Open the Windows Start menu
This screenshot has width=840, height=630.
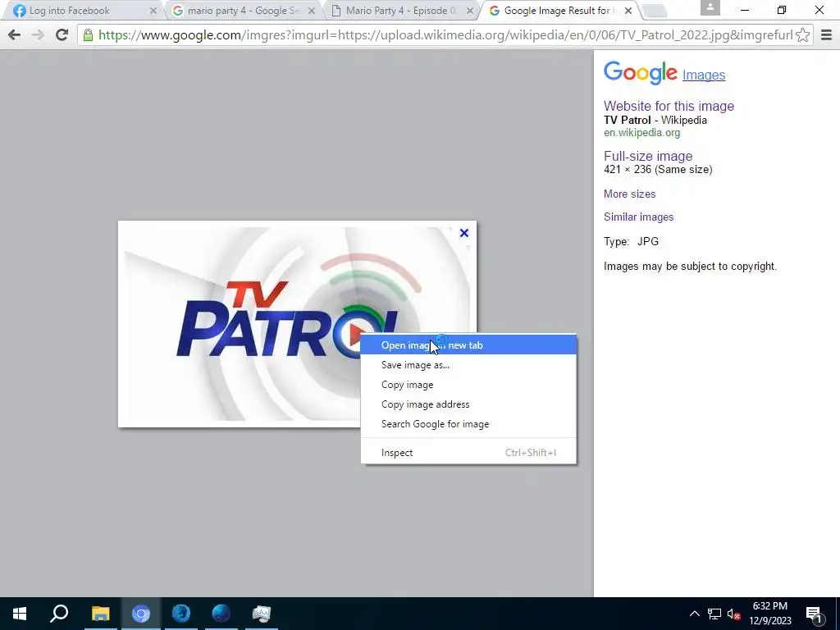click(20, 614)
